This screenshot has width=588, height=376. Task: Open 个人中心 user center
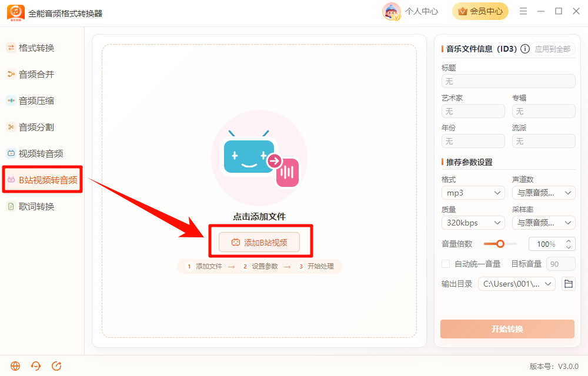pos(421,11)
